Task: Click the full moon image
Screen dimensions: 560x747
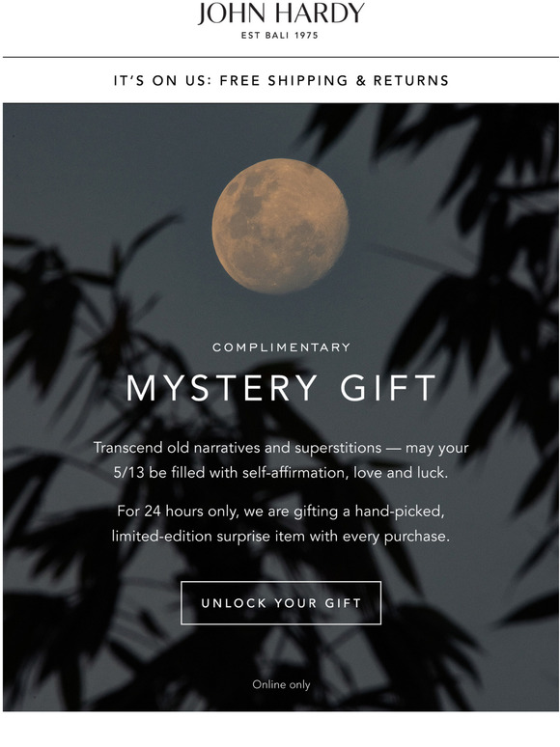Action: 280,226
